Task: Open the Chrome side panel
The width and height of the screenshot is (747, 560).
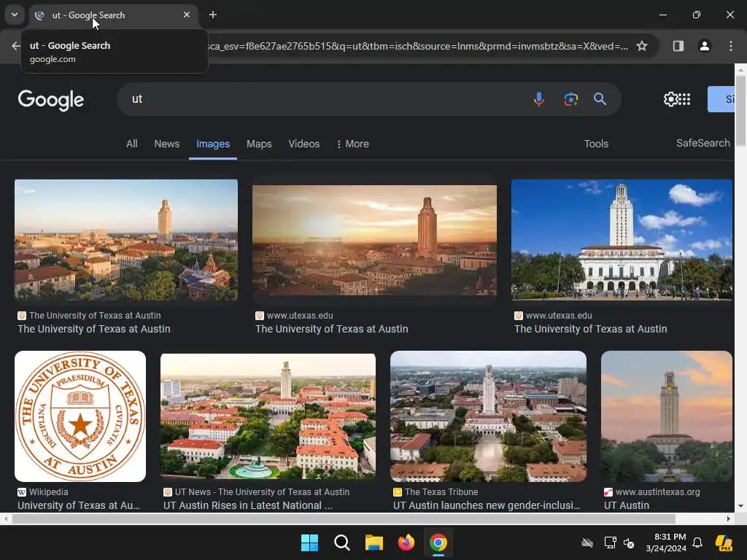Action: click(x=678, y=46)
